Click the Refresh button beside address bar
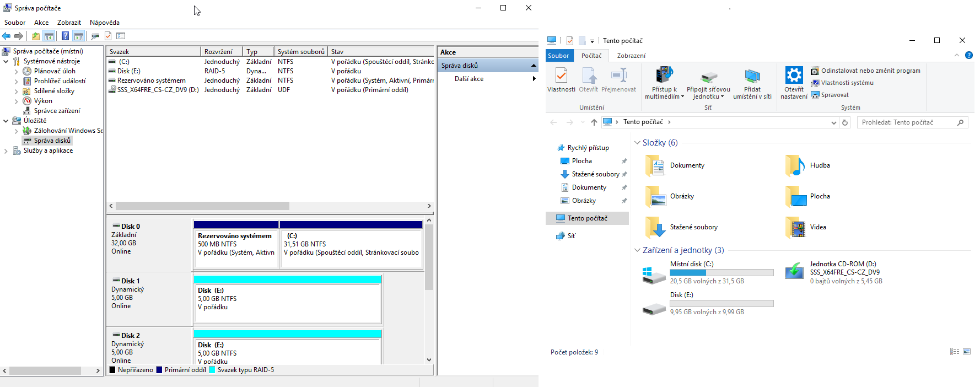The width and height of the screenshot is (980, 387). tap(845, 122)
